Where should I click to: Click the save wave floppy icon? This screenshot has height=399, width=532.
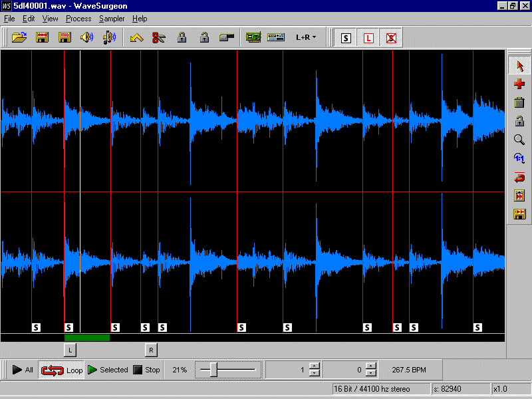(42, 37)
